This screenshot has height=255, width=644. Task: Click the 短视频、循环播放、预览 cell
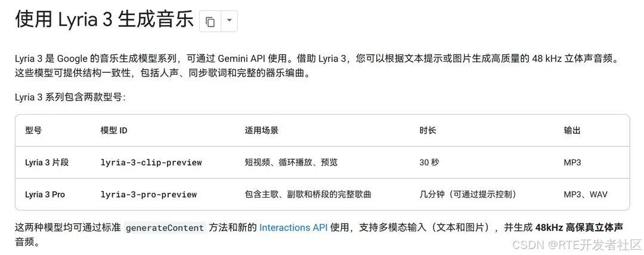291,162
